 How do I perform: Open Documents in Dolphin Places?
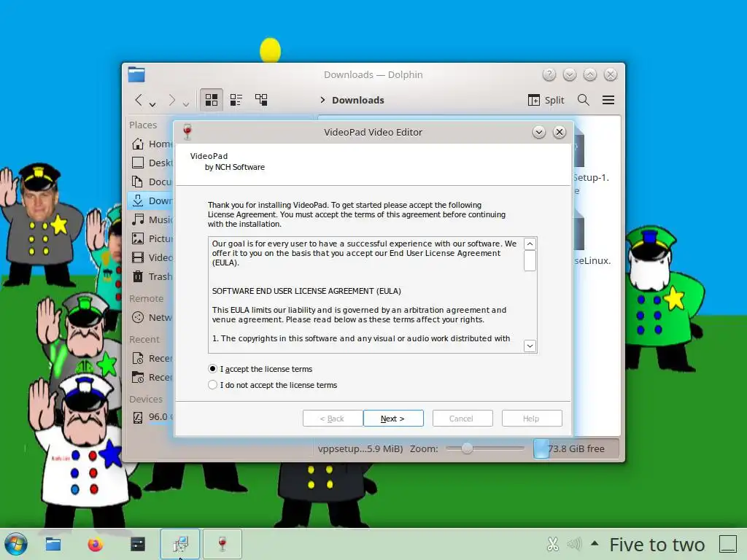[x=152, y=182]
